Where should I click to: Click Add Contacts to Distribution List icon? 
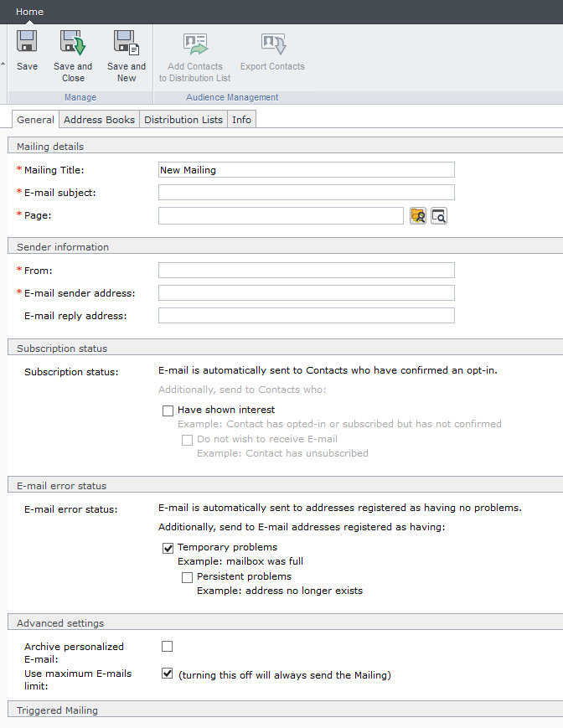tap(195, 44)
